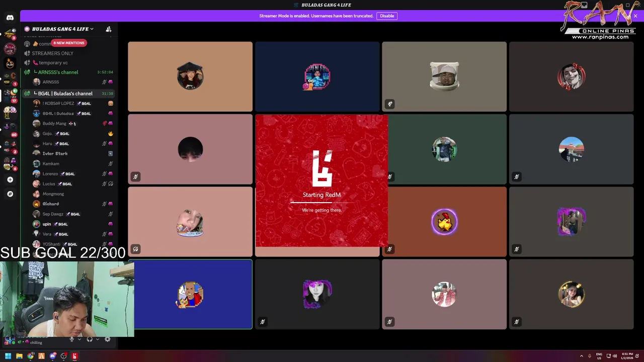The image size is (644, 362).
Task: Select user Haru in voice list
Action: click(73, 144)
